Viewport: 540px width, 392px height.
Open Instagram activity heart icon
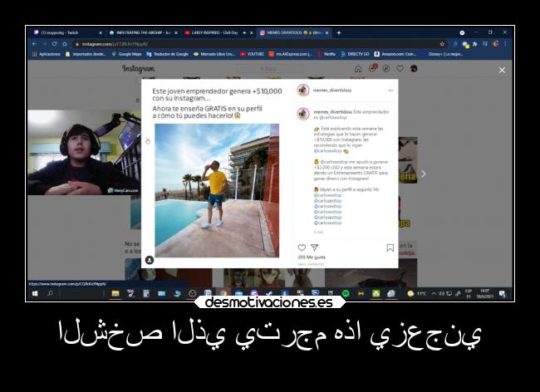click(400, 69)
